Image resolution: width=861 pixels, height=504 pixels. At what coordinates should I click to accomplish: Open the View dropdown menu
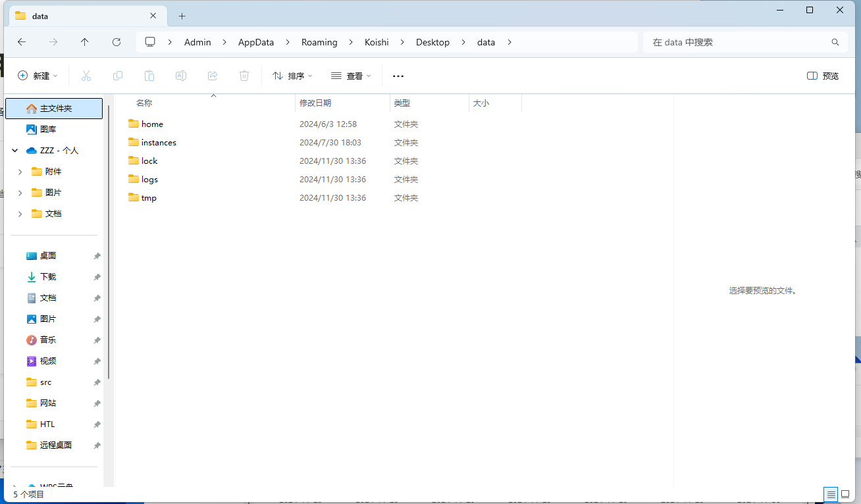351,76
